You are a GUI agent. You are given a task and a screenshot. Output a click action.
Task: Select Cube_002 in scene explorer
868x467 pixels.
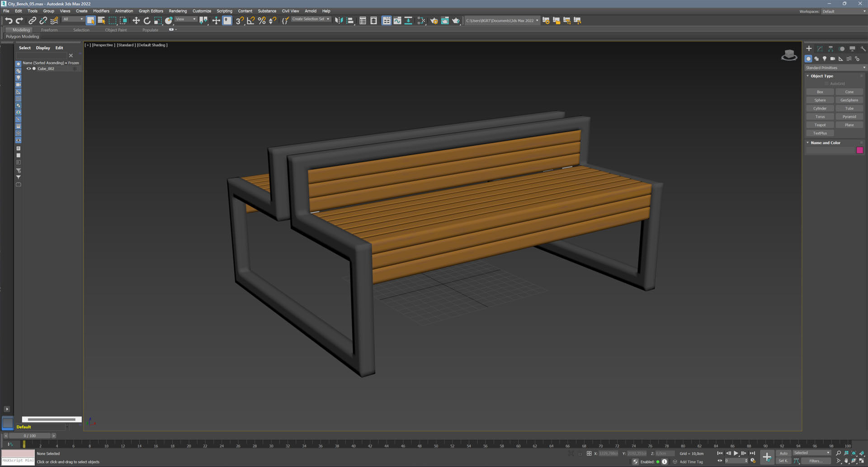pyautogui.click(x=46, y=69)
